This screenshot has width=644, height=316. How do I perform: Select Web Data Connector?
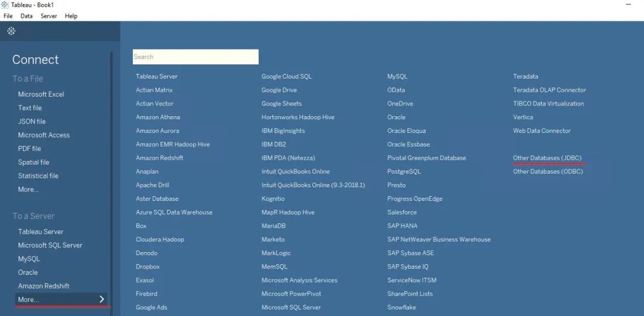point(541,131)
